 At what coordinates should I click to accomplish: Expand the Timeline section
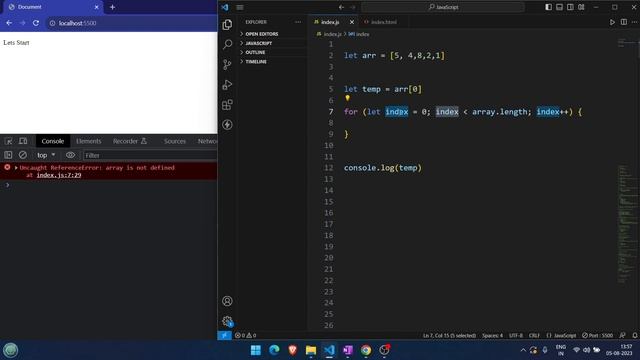pyautogui.click(x=273, y=62)
